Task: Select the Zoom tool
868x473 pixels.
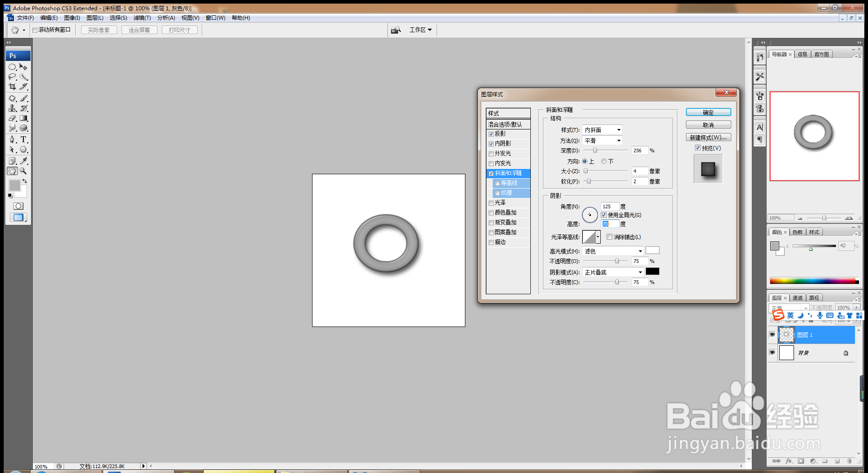Action: point(24,171)
